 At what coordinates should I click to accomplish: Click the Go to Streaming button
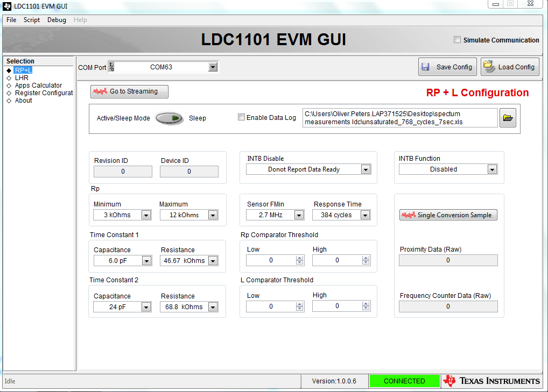coord(129,91)
